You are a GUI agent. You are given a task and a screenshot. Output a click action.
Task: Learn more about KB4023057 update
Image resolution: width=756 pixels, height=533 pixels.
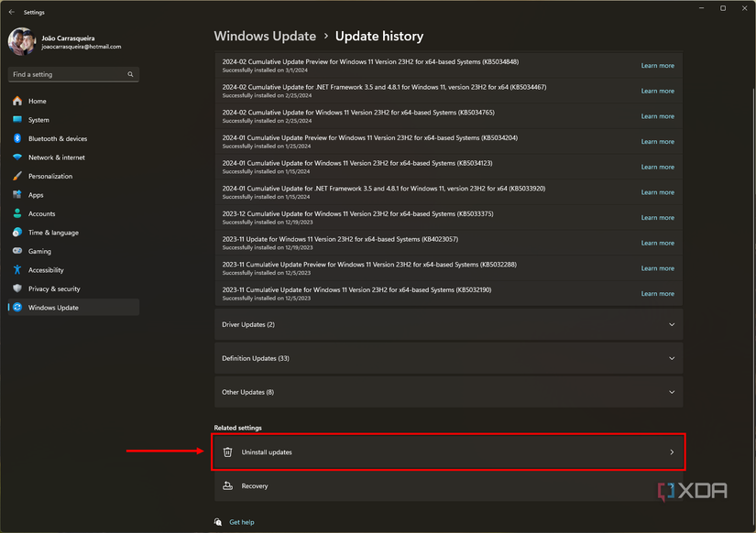click(x=657, y=244)
